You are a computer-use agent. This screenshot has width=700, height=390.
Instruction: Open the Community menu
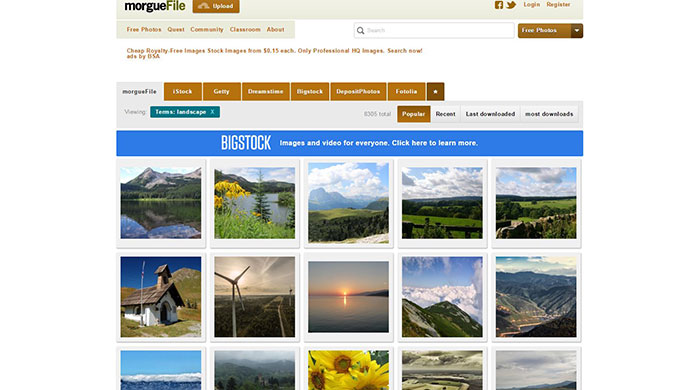(x=207, y=29)
